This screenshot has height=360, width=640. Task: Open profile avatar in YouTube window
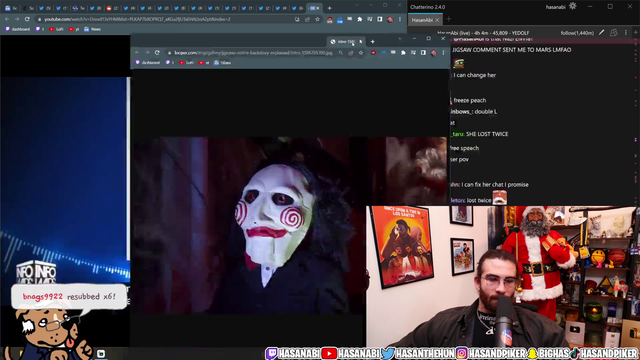390,19
